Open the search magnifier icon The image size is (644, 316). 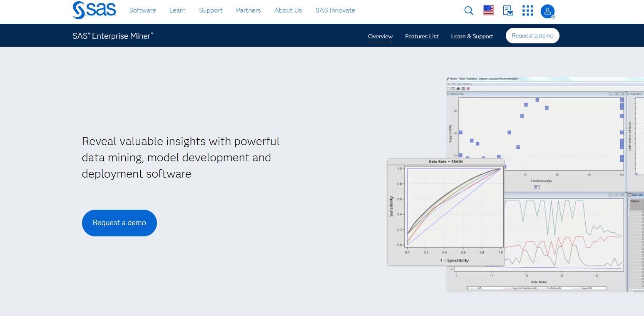click(469, 11)
